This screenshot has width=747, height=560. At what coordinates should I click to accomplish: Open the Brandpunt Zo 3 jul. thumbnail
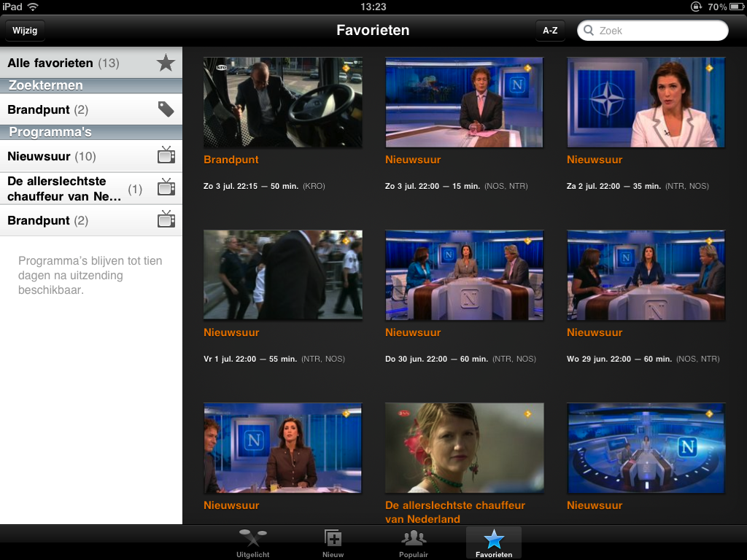(283, 102)
